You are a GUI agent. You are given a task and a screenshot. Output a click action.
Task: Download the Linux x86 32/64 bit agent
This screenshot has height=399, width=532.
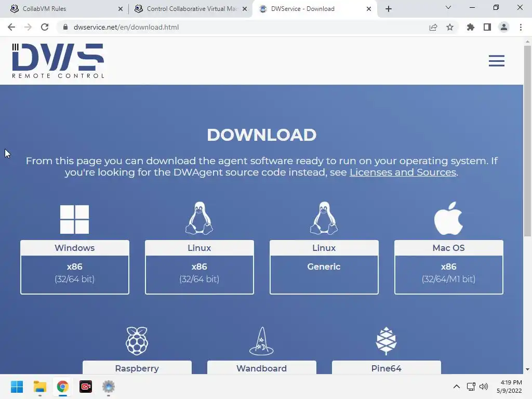(x=199, y=267)
